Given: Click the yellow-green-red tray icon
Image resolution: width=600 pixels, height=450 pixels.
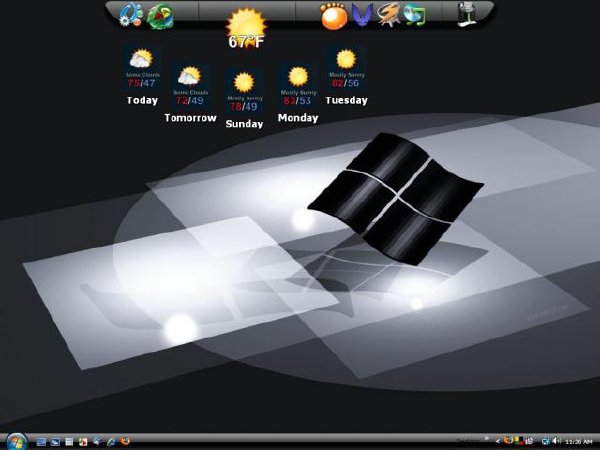Looking at the screenshot, I should coord(518,441).
